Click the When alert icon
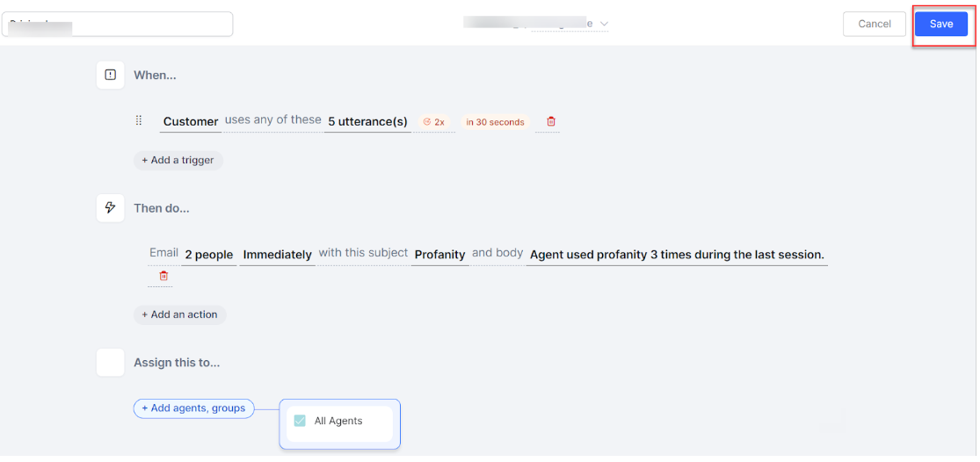 [110, 76]
